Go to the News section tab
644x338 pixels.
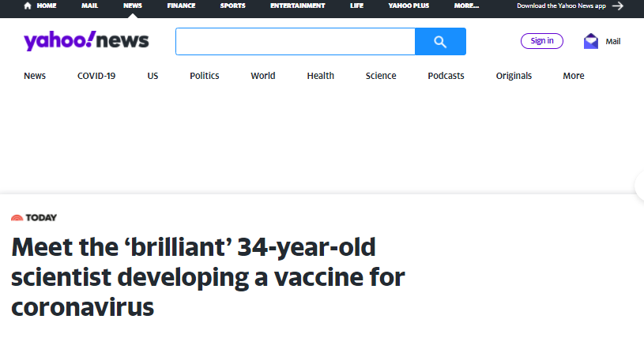(x=35, y=76)
